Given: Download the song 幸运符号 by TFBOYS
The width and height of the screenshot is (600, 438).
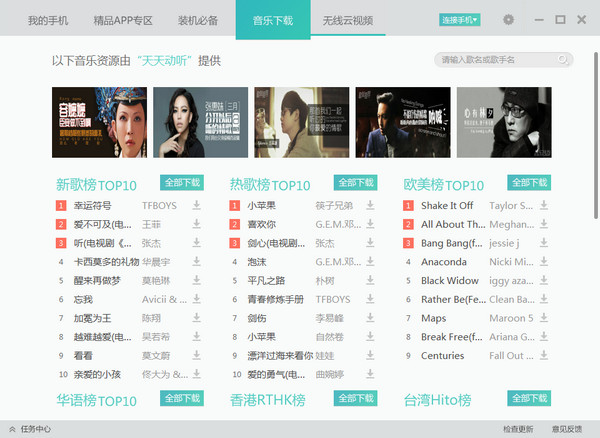Looking at the screenshot, I should [197, 205].
